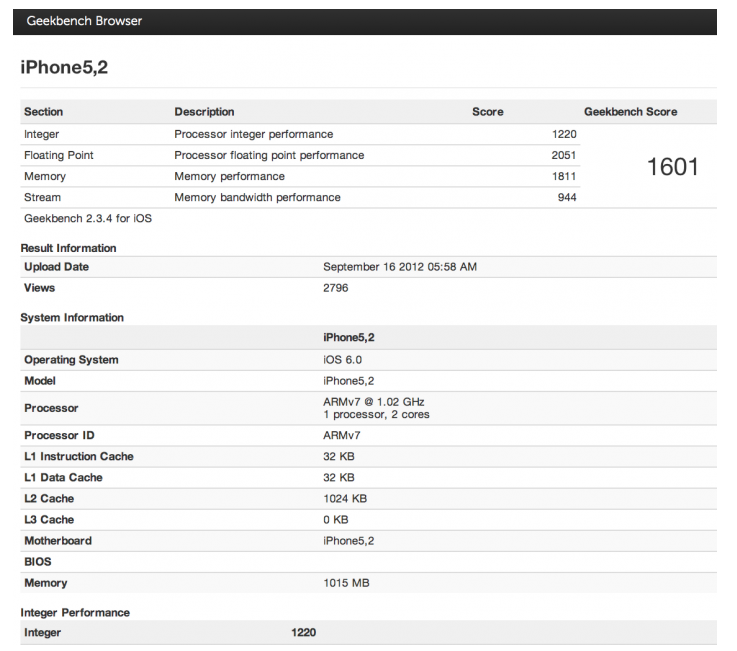Select the L1 Instruction Cache label
The height and width of the screenshot is (651, 737).
coord(78,456)
